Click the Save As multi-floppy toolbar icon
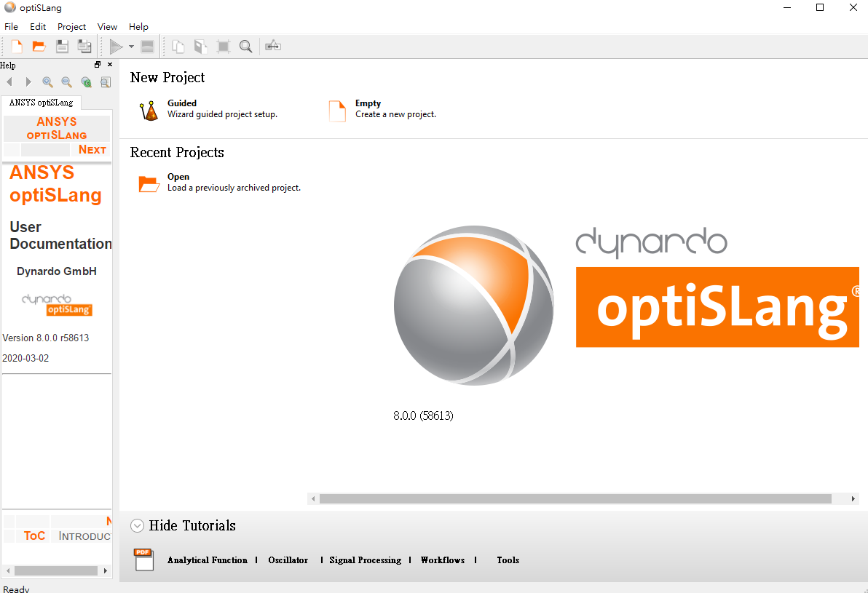 point(84,47)
